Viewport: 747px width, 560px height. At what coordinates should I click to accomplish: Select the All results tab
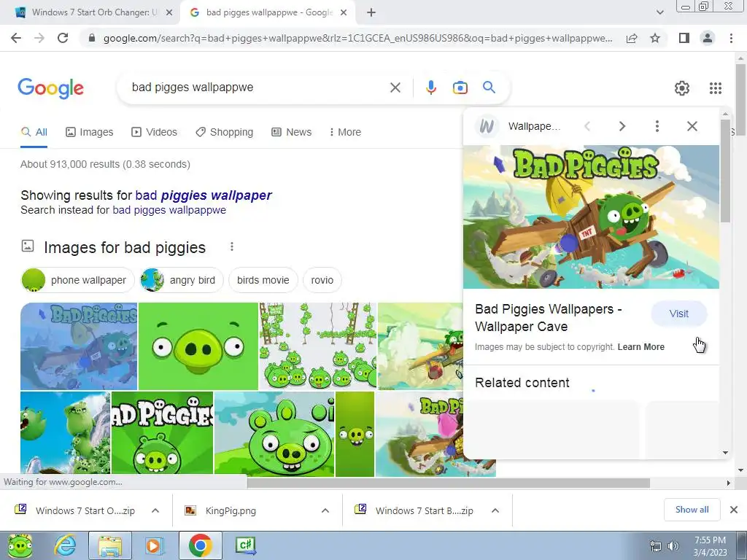tap(34, 132)
